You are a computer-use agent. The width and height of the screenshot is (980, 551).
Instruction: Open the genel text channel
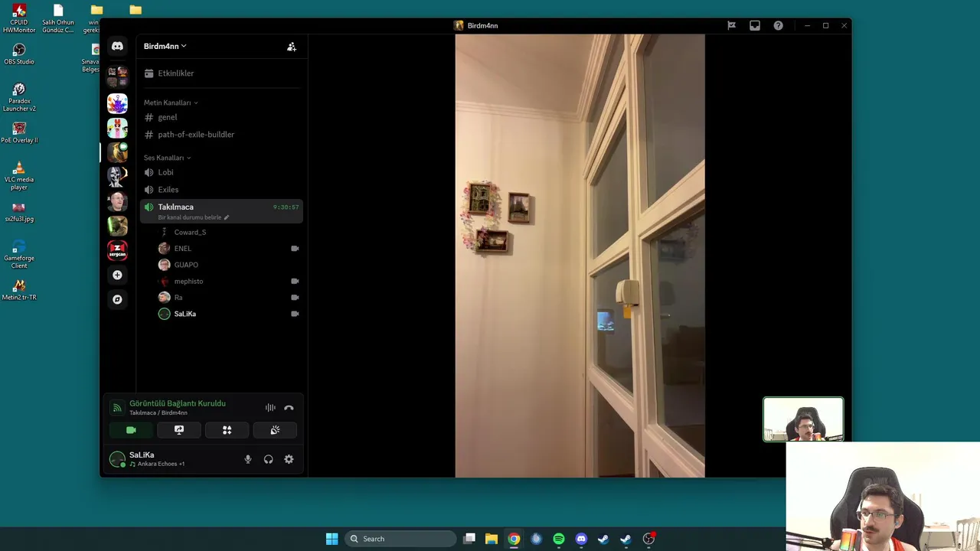pos(220,117)
